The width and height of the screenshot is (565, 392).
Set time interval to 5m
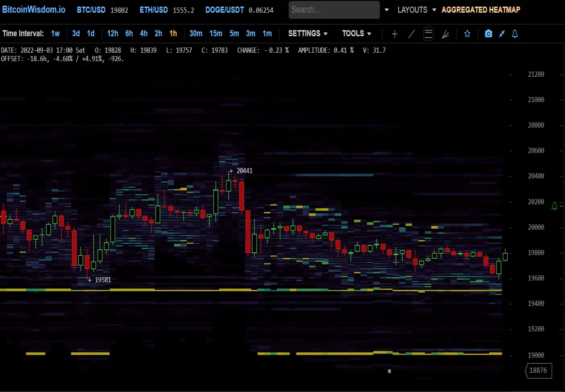[x=234, y=33]
